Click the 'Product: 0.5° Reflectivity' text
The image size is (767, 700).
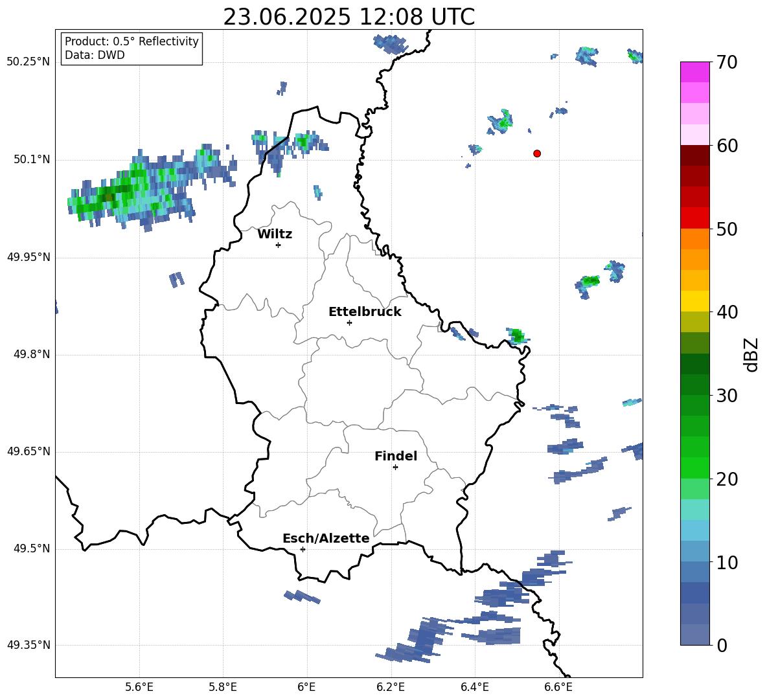click(132, 41)
